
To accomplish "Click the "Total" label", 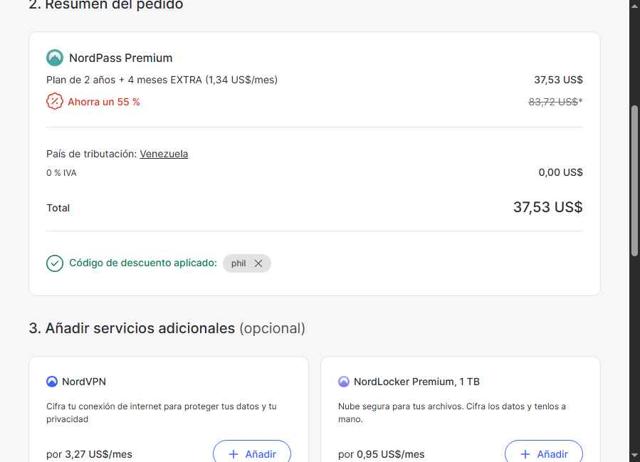I will (58, 208).
